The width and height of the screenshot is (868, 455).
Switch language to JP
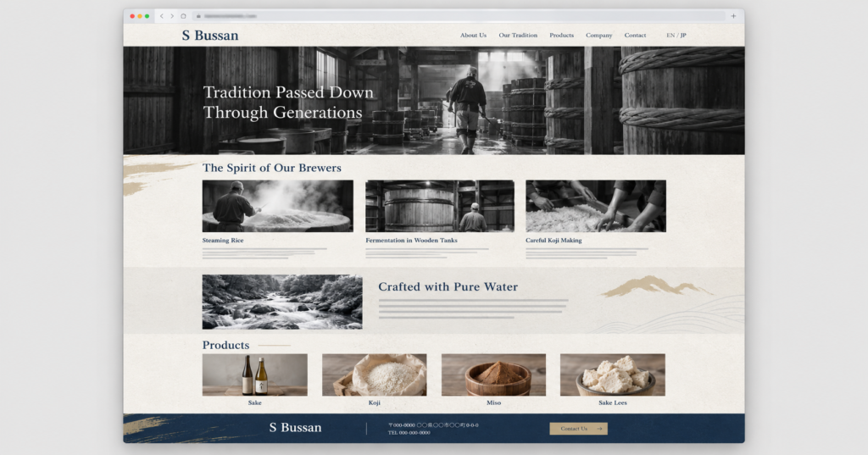[x=683, y=35]
